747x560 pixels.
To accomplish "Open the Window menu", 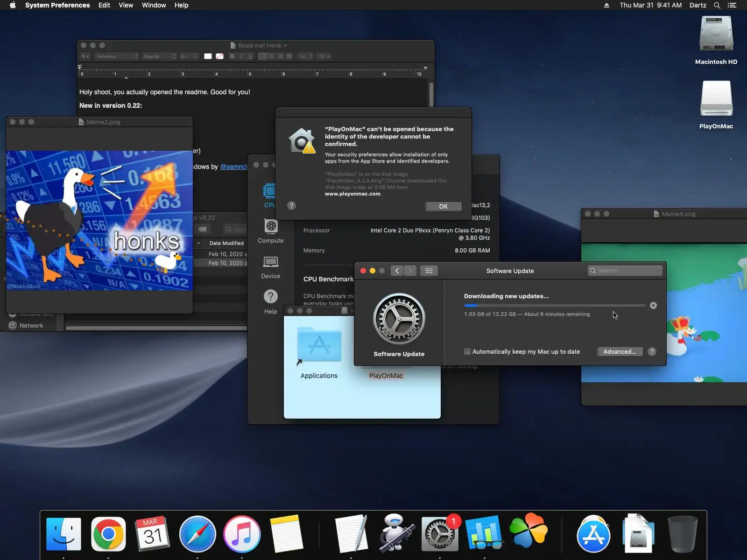I will 154,5.
